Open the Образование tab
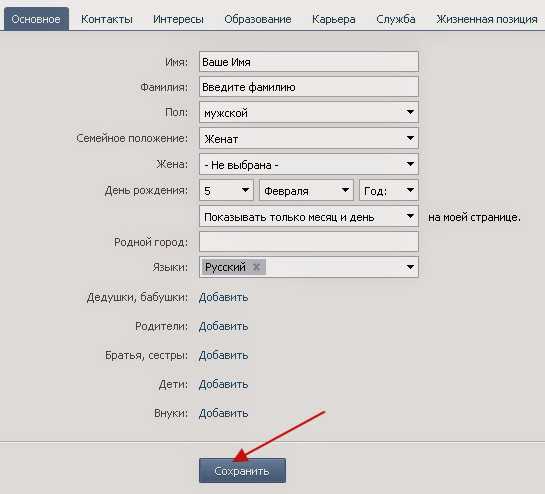The image size is (545, 494). pyautogui.click(x=258, y=19)
